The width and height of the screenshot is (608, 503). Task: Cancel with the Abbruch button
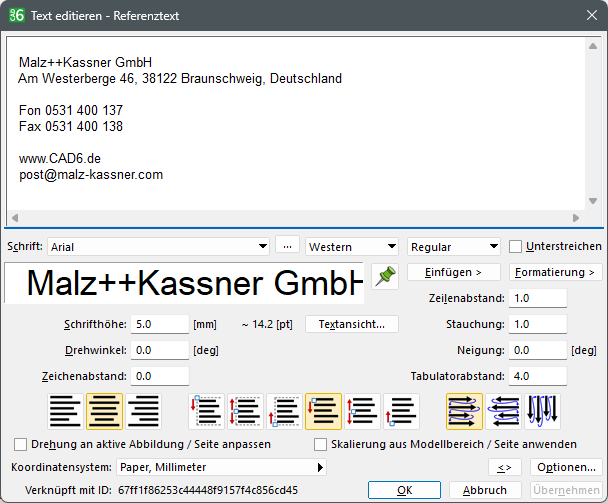point(485,490)
